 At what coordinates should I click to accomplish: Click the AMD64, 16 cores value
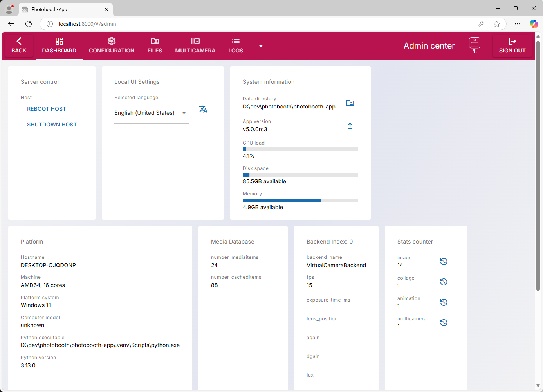pos(43,285)
